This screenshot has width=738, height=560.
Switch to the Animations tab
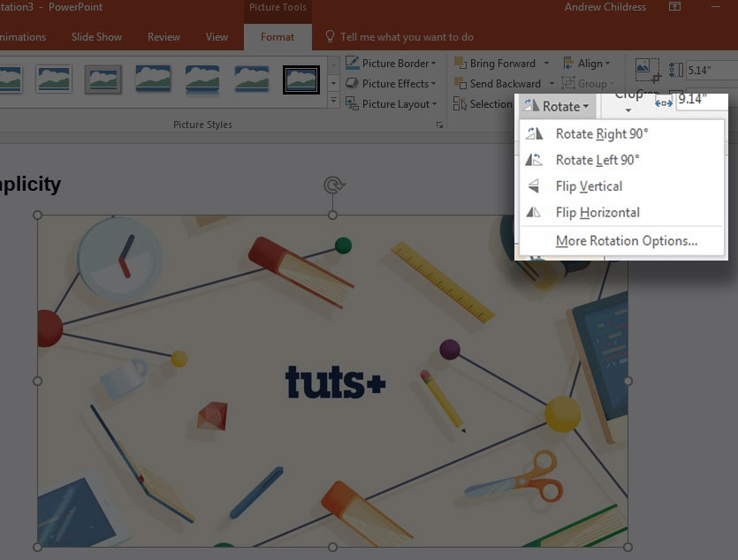click(23, 37)
